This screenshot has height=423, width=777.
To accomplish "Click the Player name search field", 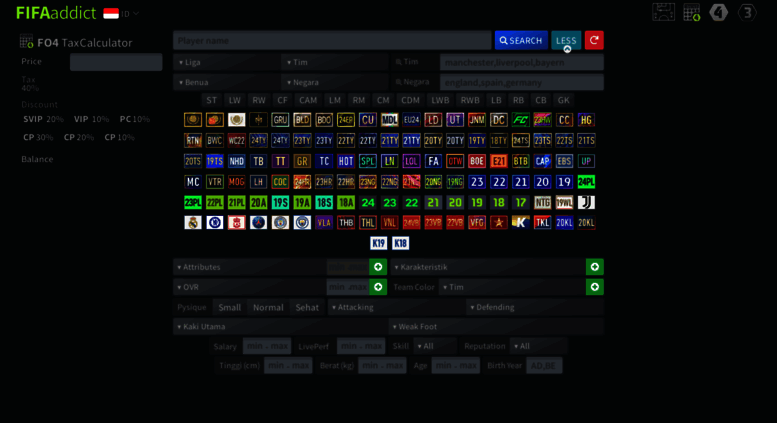I will [x=332, y=41].
